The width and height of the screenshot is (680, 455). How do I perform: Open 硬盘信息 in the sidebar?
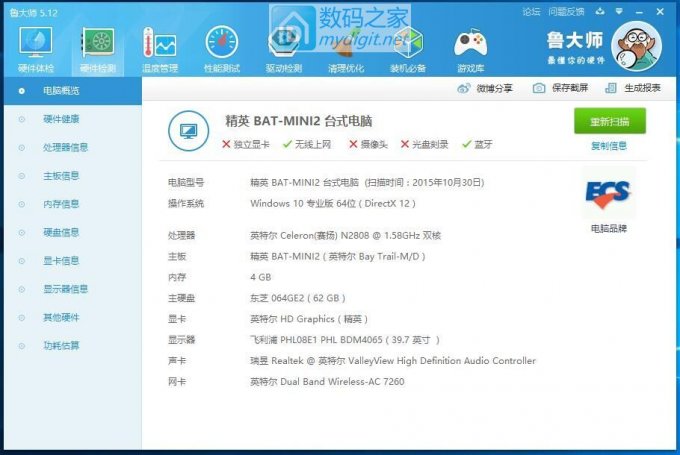point(60,232)
